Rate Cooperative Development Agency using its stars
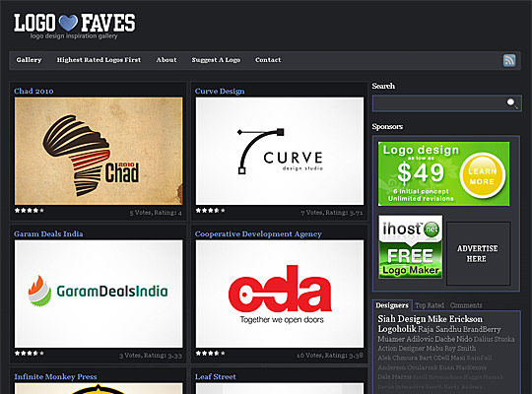Viewport: 532px width, 394px height. pos(211,354)
